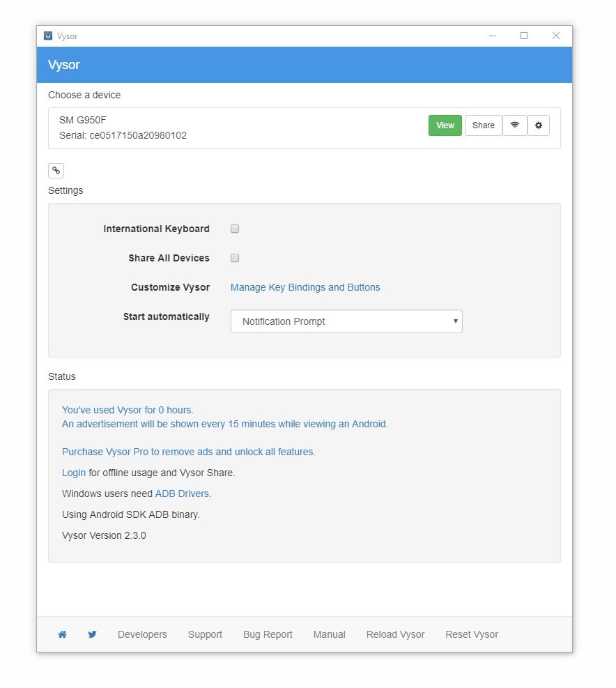
Task: Click the Share All Devices label
Action: [x=169, y=258]
